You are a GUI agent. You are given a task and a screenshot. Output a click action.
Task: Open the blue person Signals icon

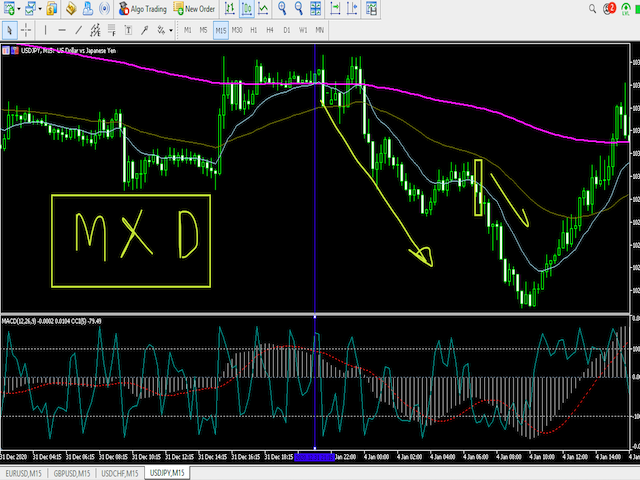[88, 8]
